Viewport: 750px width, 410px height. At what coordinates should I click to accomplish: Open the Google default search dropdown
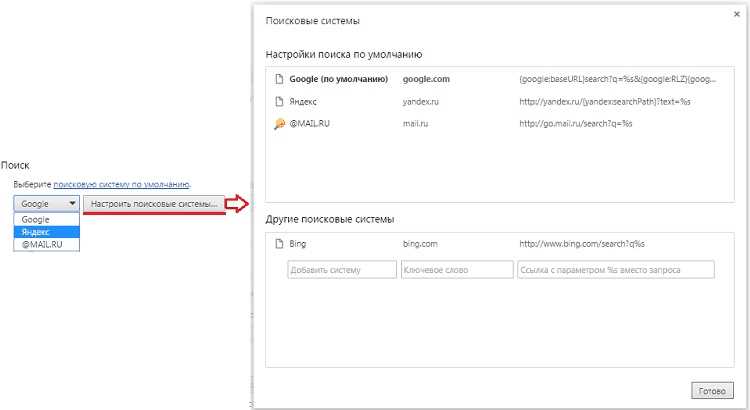pyautogui.click(x=46, y=204)
